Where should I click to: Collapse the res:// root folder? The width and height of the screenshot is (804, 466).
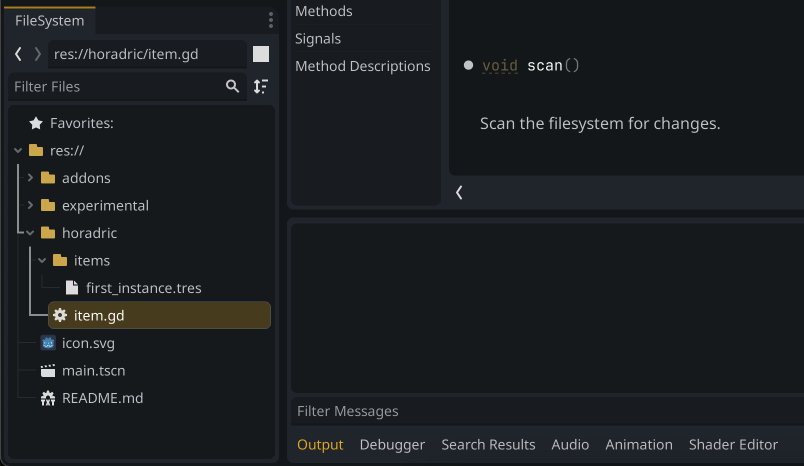point(18,151)
